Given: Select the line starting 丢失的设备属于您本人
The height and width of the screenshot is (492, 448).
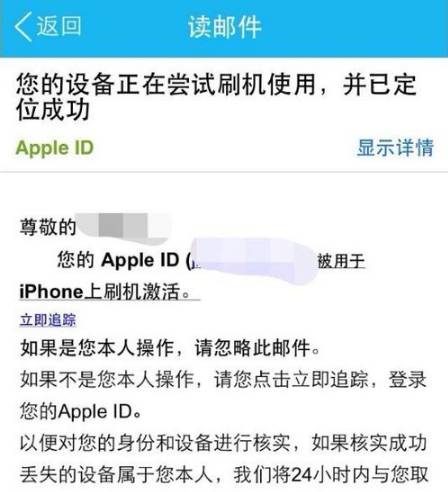Looking at the screenshot, I should tap(224, 475).
